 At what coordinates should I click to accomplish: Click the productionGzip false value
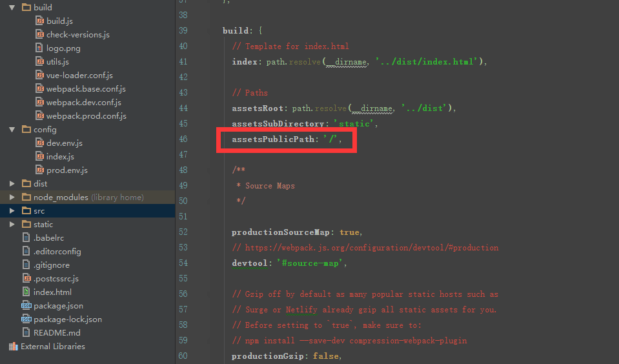pos(326,356)
